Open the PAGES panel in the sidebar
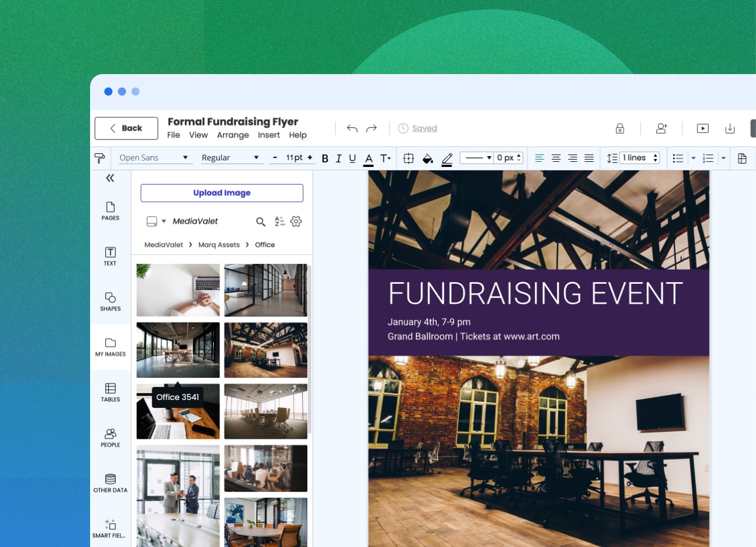Screen dimensions: 756x547 110,211
